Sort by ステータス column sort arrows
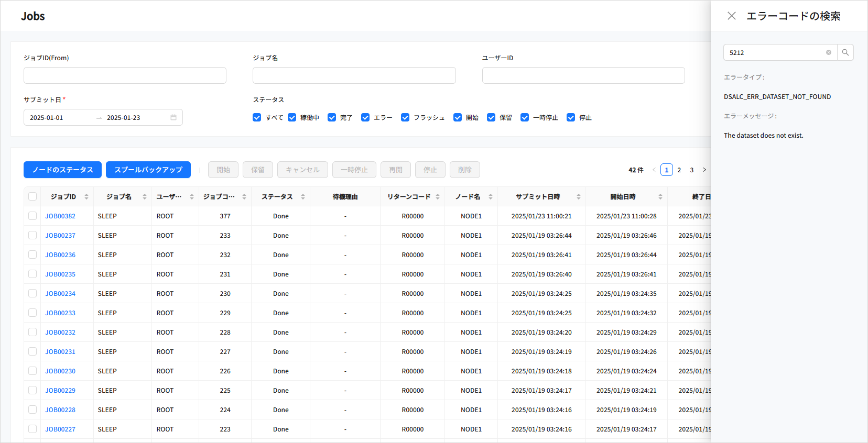Screen dimensions: 868x443 point(303,197)
